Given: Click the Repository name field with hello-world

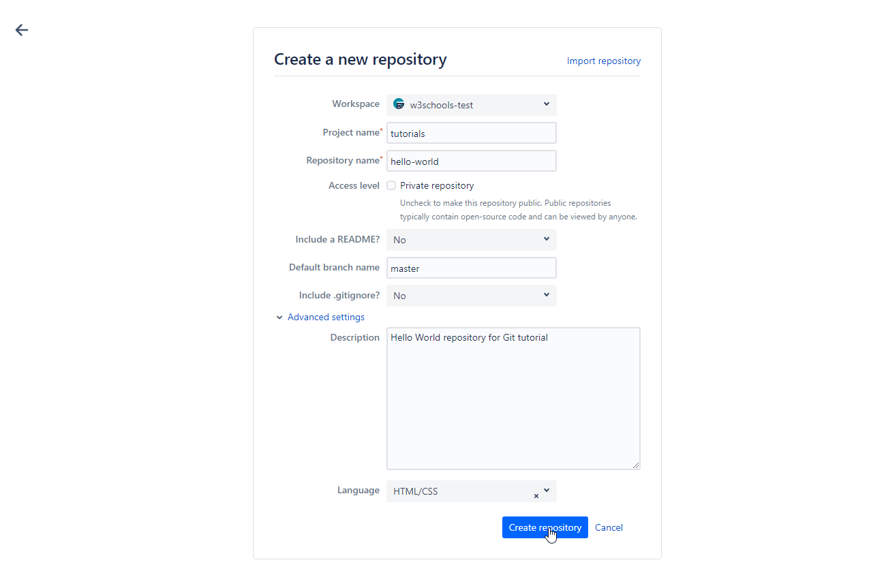Looking at the screenshot, I should 471,161.
